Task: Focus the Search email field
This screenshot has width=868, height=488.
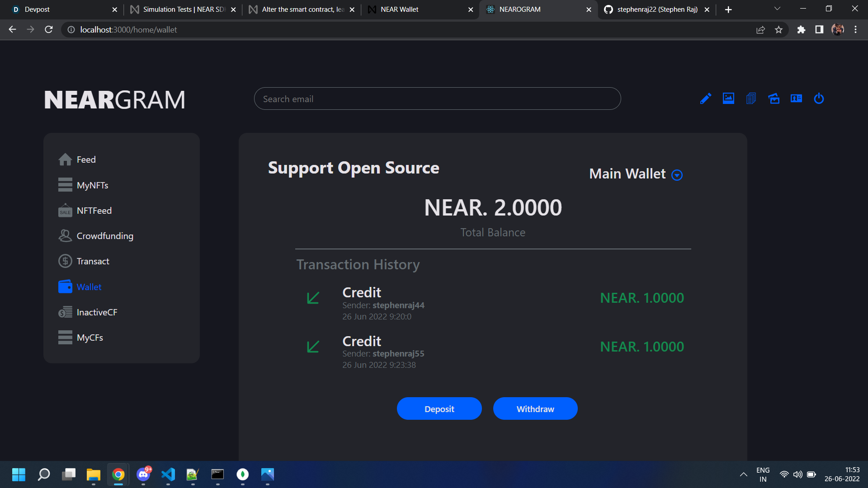Action: [x=437, y=99]
